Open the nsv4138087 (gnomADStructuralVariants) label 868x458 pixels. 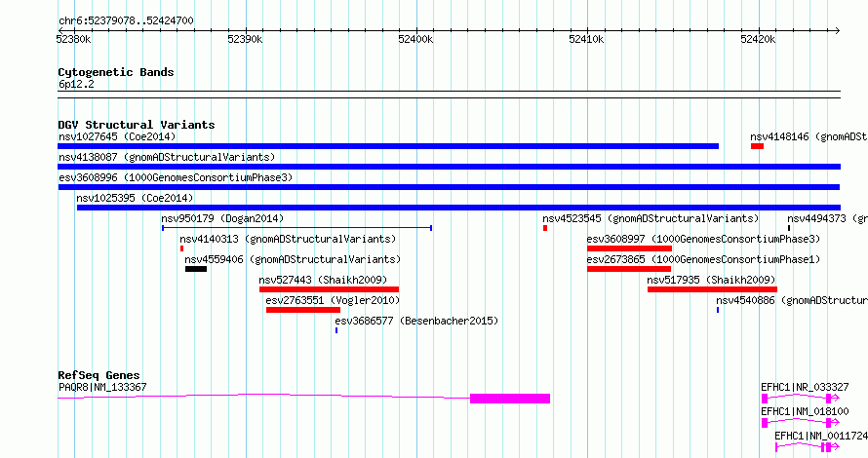(x=167, y=157)
